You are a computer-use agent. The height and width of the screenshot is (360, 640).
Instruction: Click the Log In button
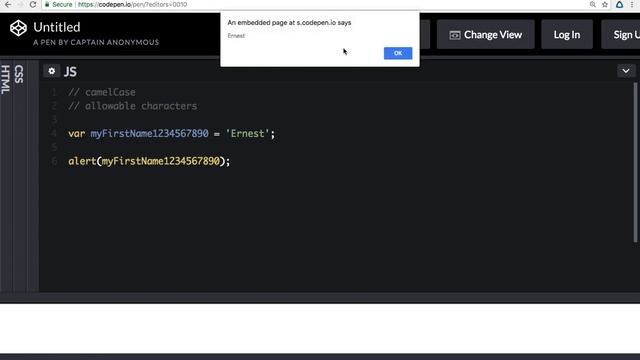coord(567,35)
